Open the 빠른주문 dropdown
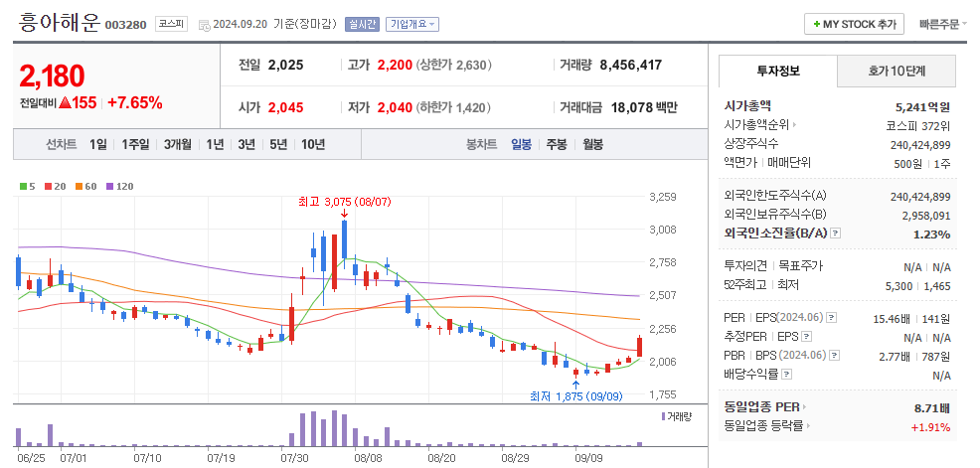980x468 pixels. point(942,25)
